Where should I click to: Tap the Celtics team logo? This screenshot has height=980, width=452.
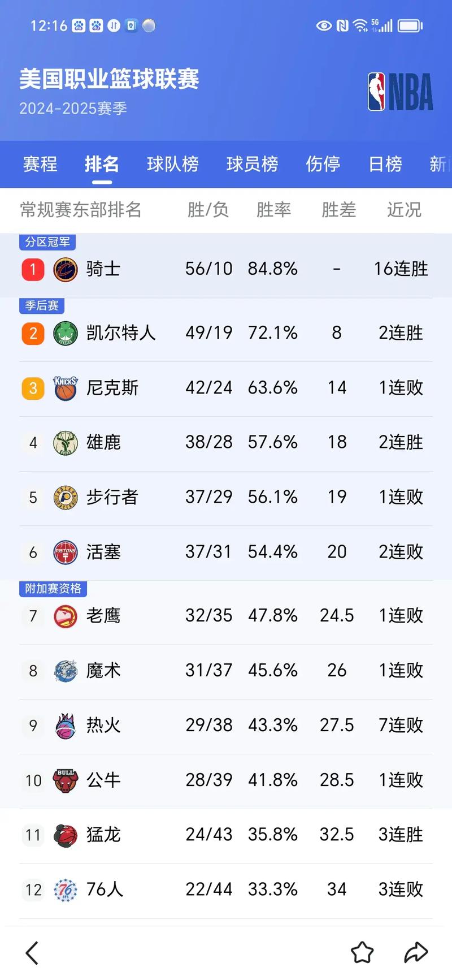coord(66,333)
